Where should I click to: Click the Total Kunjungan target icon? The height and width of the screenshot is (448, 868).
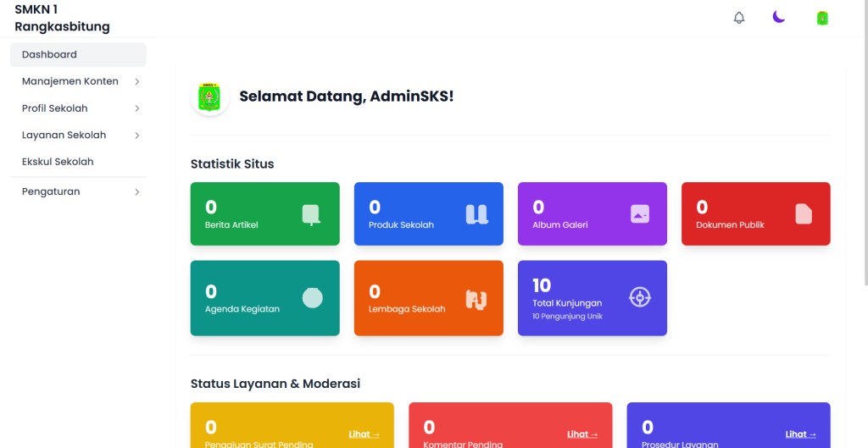click(x=640, y=297)
